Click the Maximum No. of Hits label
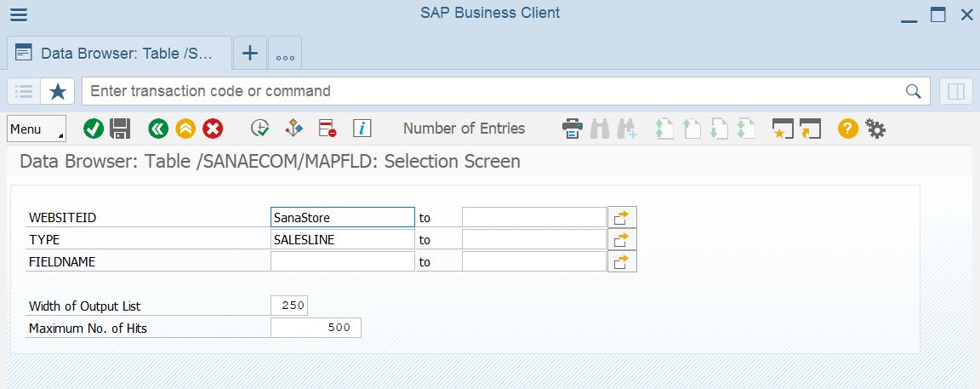980x389 pixels. click(88, 329)
